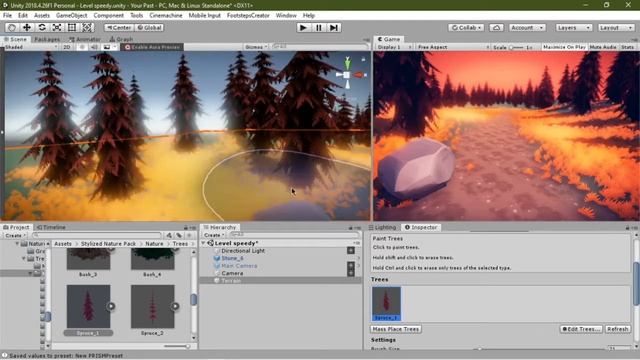
Task: Select Directional Light in Hierarchy
Action: click(243, 251)
